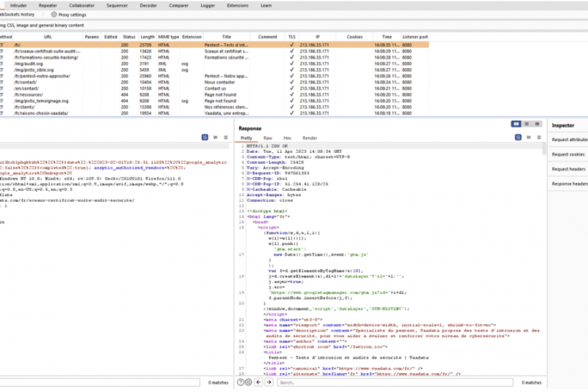Open Proxy settings gear icon

tap(54, 14)
